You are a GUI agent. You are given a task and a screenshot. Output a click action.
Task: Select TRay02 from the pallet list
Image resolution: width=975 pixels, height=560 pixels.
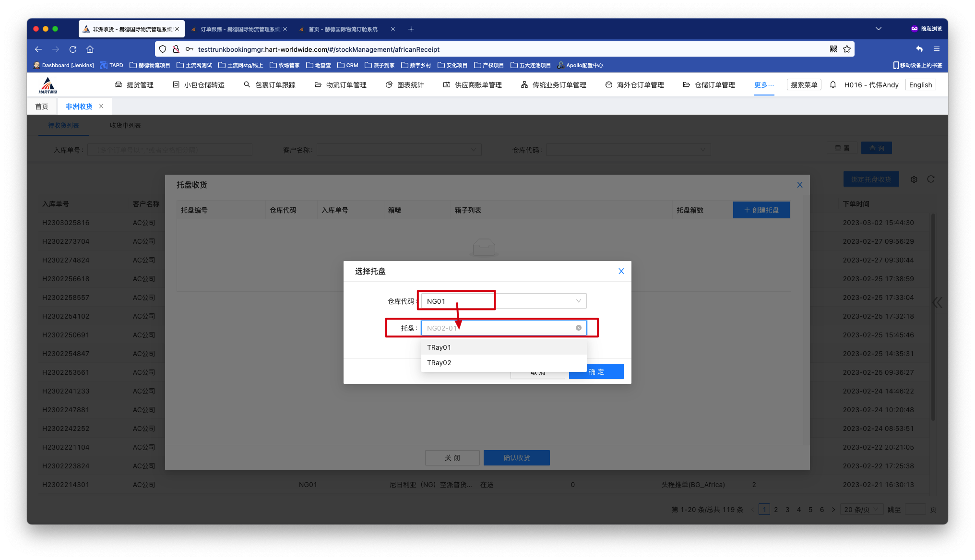pyautogui.click(x=439, y=363)
